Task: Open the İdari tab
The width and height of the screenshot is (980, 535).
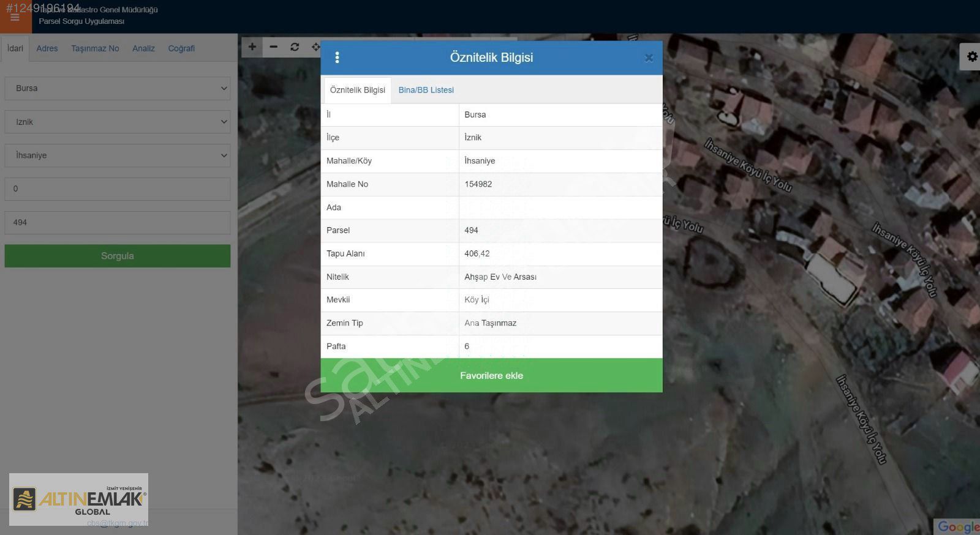Action: tap(15, 48)
